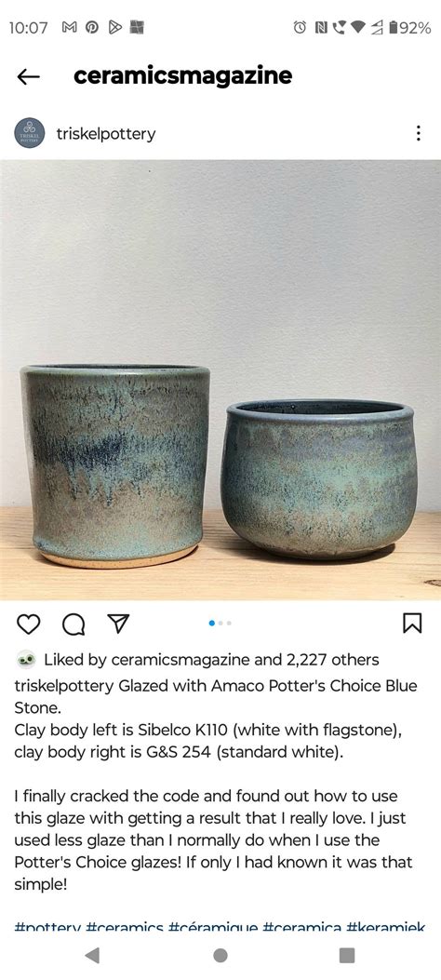Viewport: 441px width, 980px height.
Task: Save the post using the bookmark icon
Action: (412, 624)
